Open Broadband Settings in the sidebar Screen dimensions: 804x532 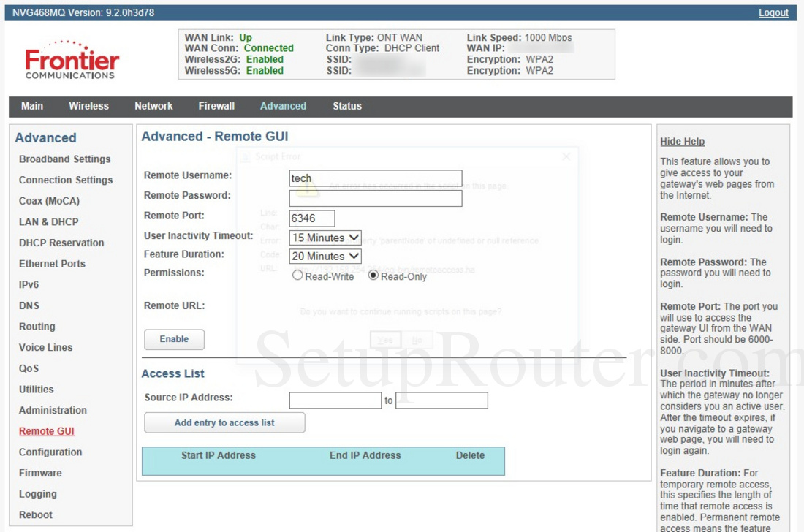pyautogui.click(x=64, y=159)
